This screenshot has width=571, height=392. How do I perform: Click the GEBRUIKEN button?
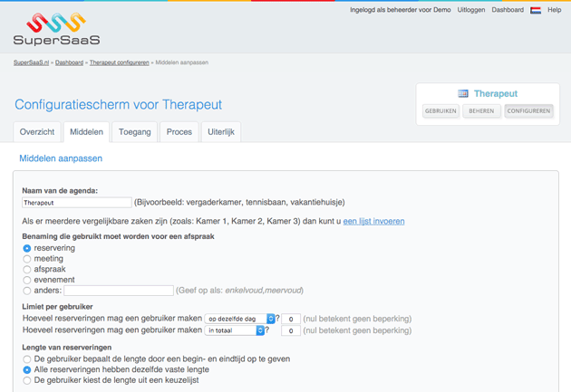click(x=440, y=111)
